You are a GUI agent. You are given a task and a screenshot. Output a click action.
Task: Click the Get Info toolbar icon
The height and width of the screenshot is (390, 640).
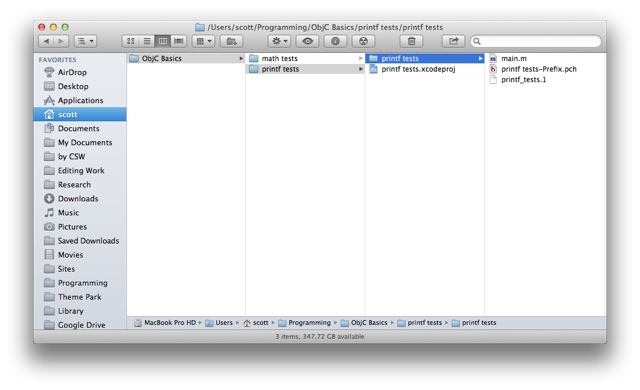tap(335, 41)
